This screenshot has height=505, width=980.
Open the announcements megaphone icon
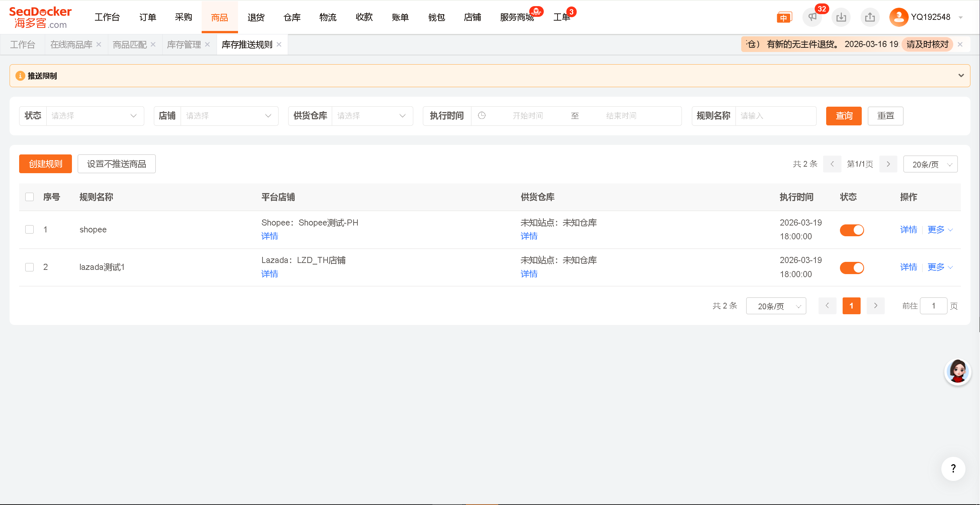812,17
